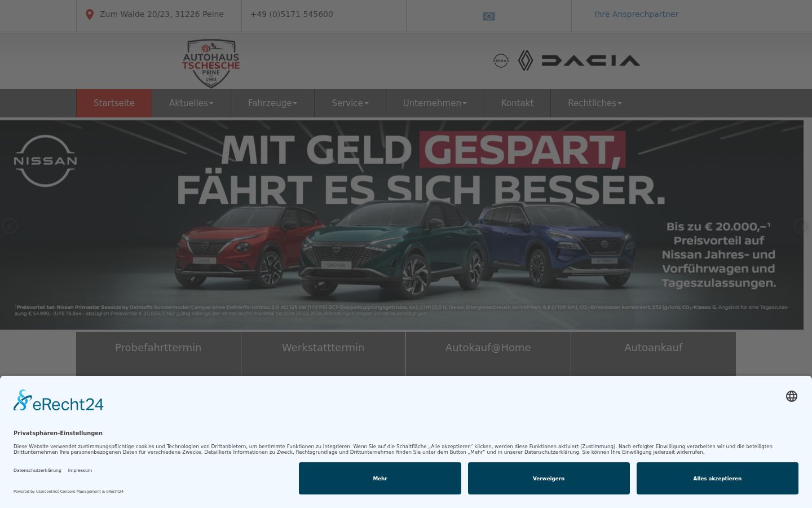
Task: Expand the Aktuelles dropdown menu
Action: [191, 103]
